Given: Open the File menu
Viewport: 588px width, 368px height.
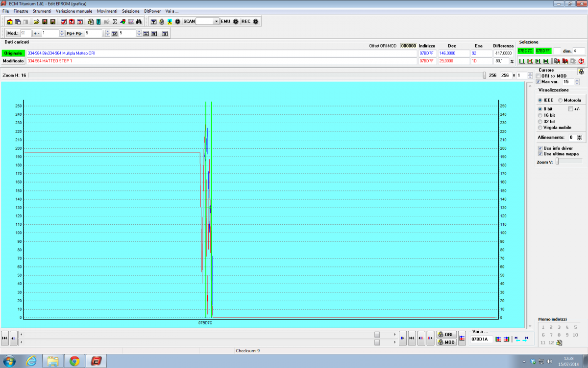Looking at the screenshot, I should coord(5,11).
